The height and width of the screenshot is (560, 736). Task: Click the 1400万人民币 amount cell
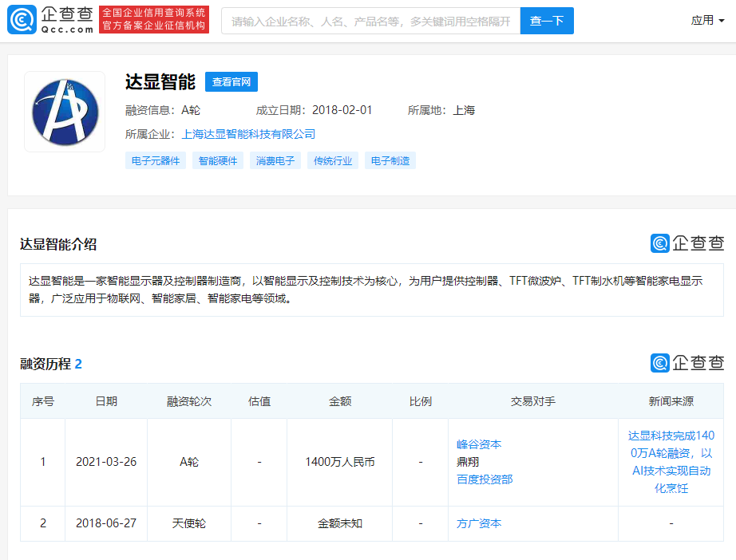coord(340,462)
